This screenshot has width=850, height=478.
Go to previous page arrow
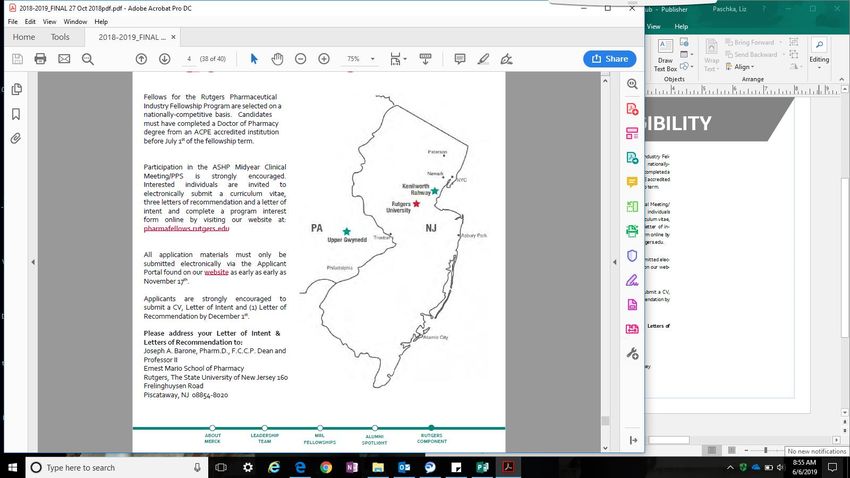(x=141, y=59)
